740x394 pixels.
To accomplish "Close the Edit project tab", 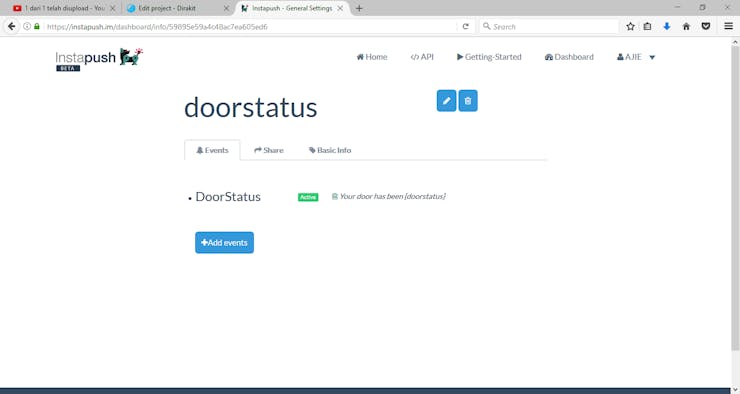I will click(226, 8).
